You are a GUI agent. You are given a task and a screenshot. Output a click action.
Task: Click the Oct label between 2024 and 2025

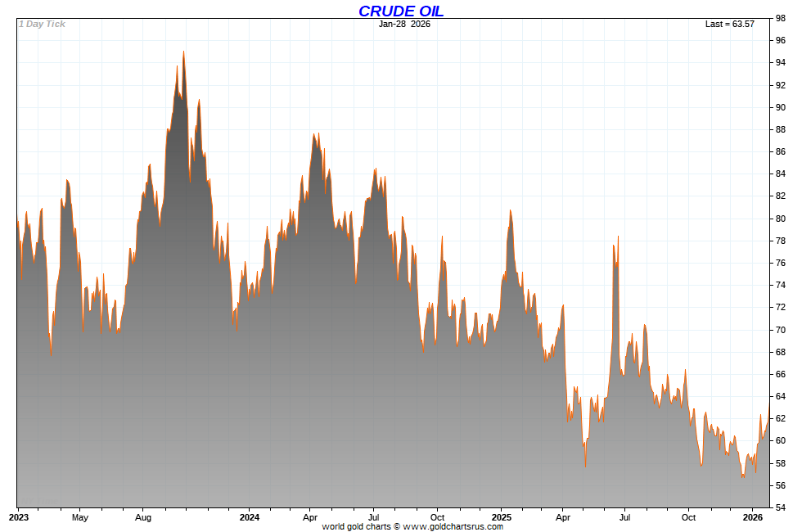[x=437, y=517]
